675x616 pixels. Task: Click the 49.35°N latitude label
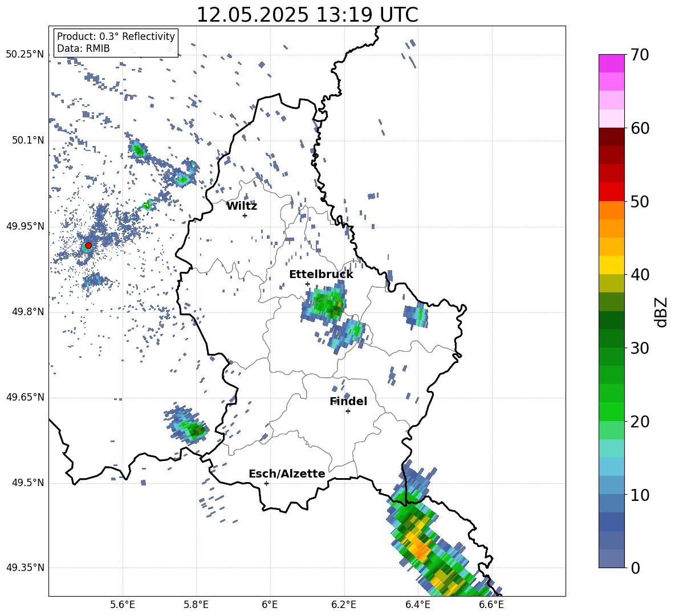(x=25, y=568)
